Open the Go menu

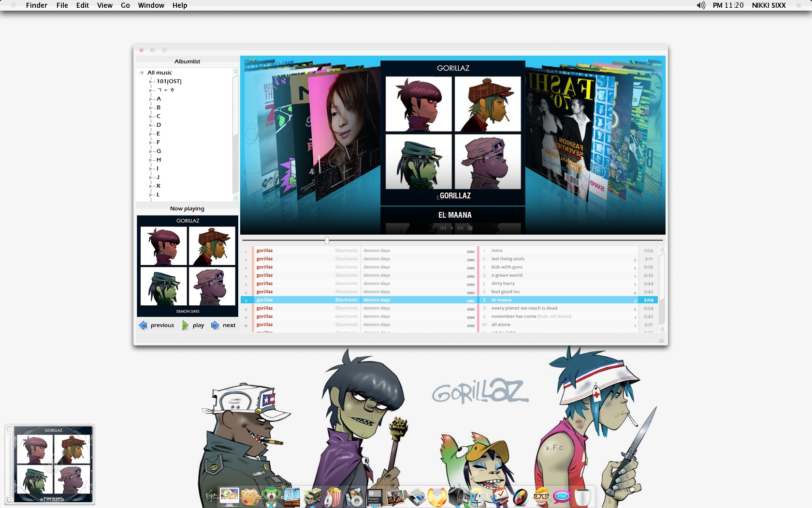click(x=125, y=5)
